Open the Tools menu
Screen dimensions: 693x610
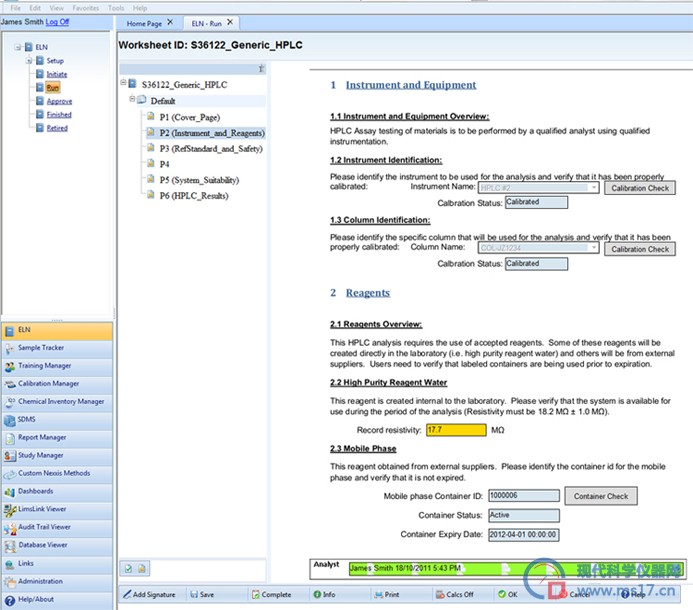pos(116,8)
